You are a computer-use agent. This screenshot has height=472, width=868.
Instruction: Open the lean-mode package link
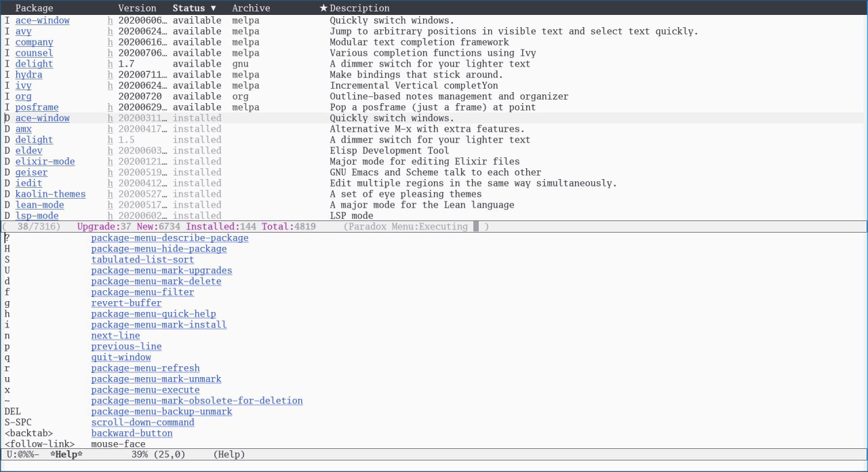click(39, 205)
